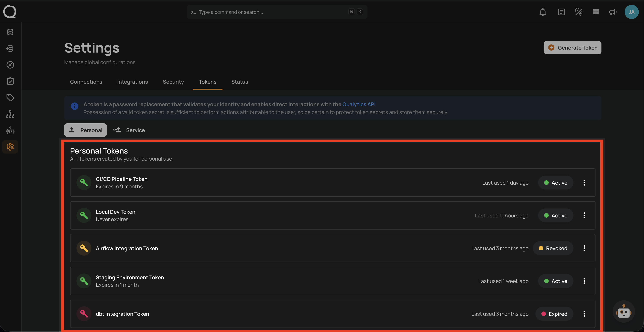Switch to Service tokens toggle

pos(129,130)
